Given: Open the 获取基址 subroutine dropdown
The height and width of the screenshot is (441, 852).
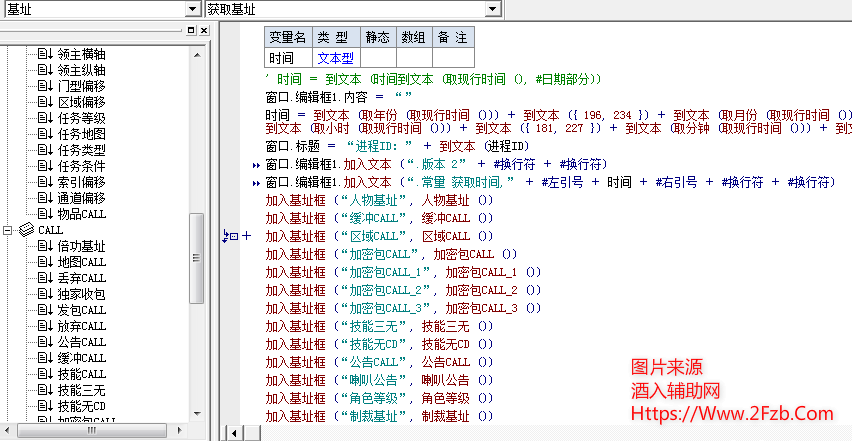Looking at the screenshot, I should point(493,9).
